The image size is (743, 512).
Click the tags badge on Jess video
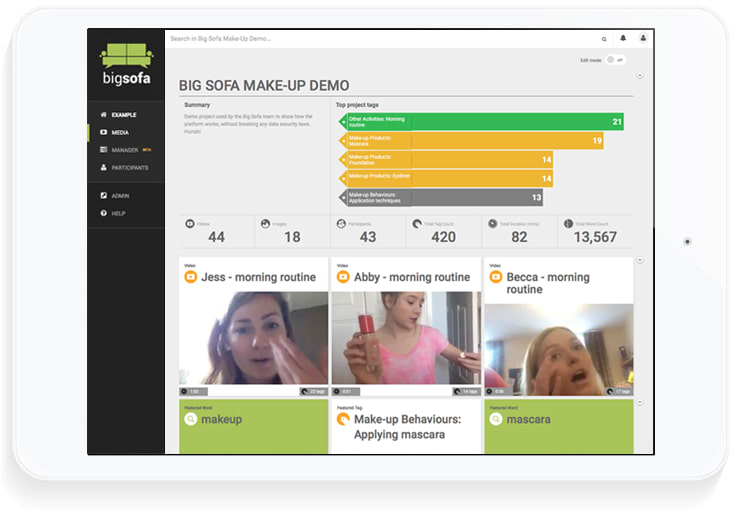(x=314, y=392)
